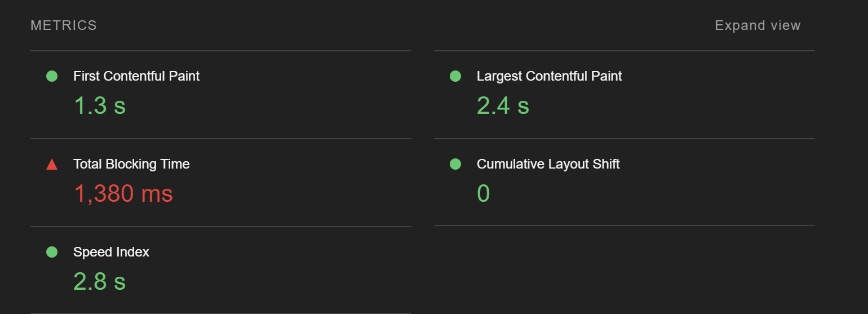
Task: Click the 2.4 s Largest Contentful Paint value
Action: [503, 105]
